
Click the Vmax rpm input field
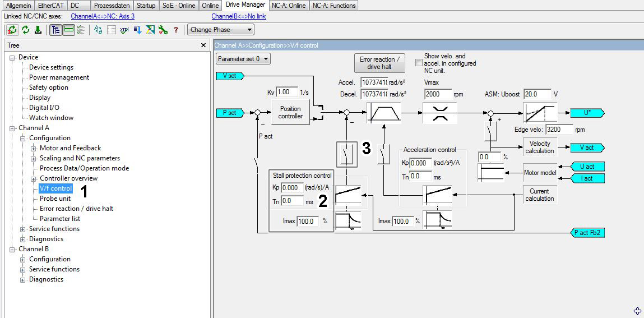[438, 94]
